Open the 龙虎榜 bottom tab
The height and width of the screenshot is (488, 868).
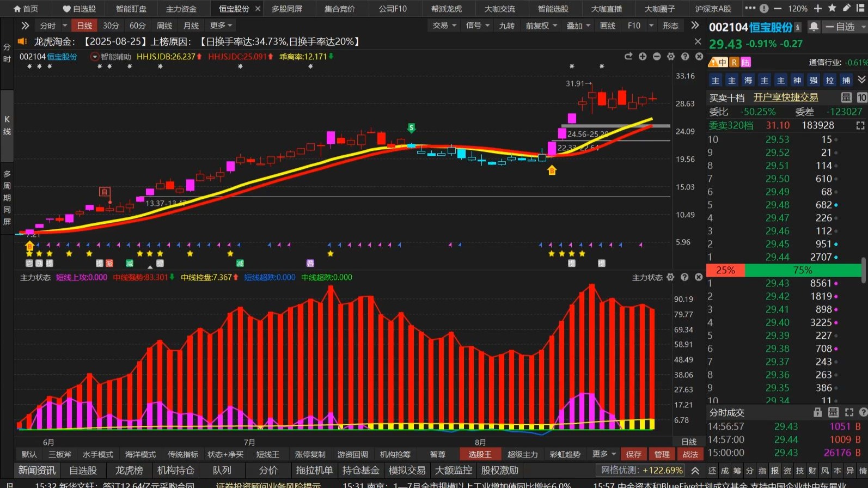click(x=129, y=470)
